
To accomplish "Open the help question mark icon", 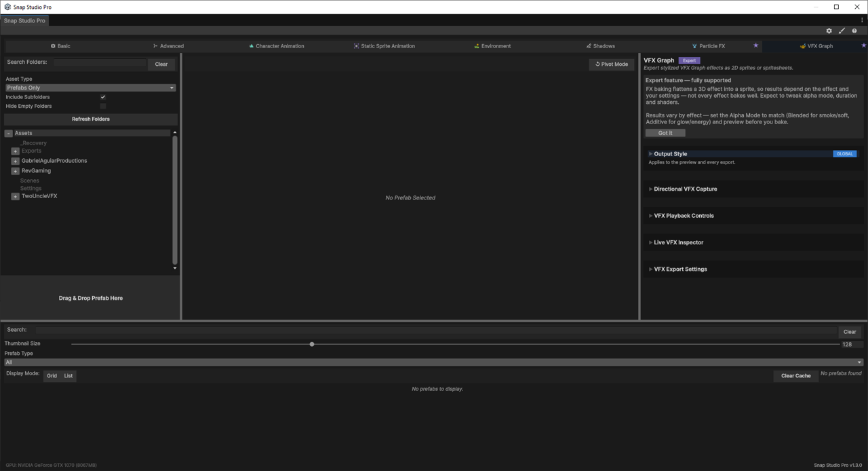I will pos(854,31).
